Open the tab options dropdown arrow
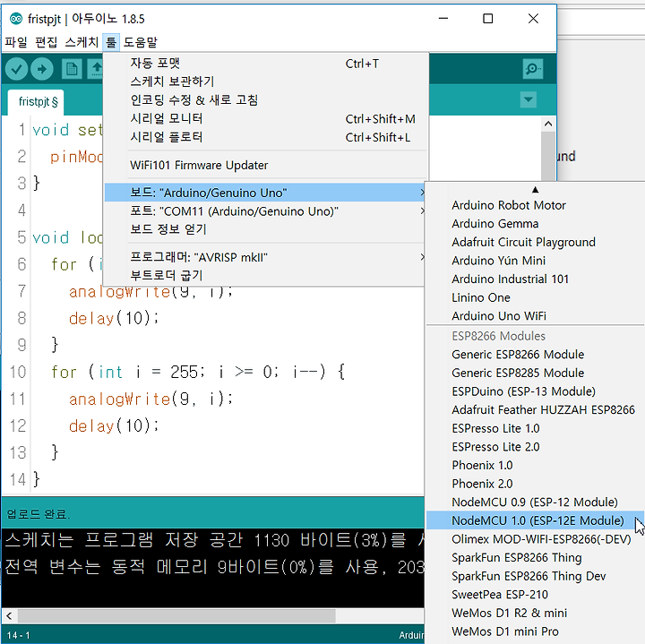 529,99
